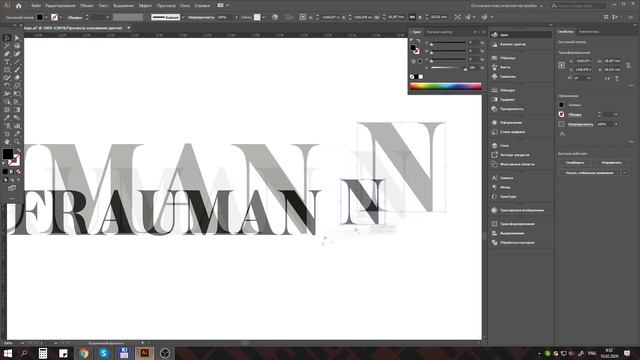The image size is (640, 360).
Task: Click the black fill swatch in toolbox
Action: tap(8, 154)
